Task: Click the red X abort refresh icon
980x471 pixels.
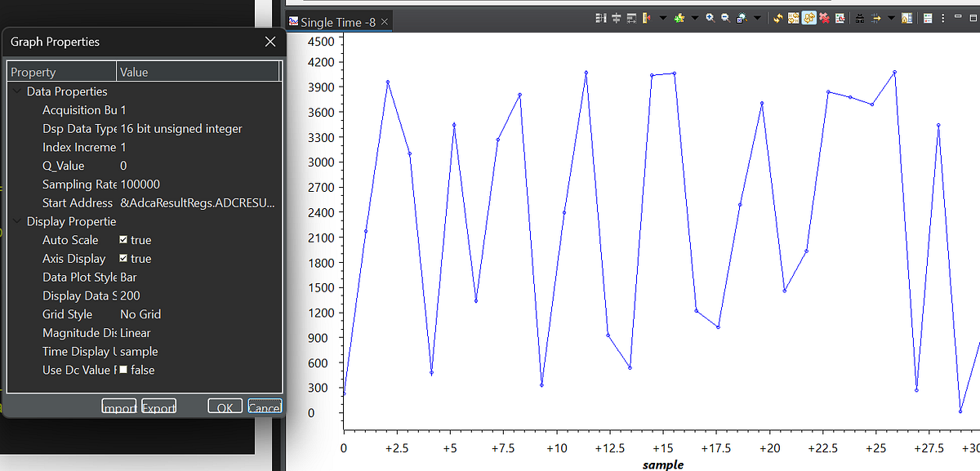Action: (x=825, y=18)
